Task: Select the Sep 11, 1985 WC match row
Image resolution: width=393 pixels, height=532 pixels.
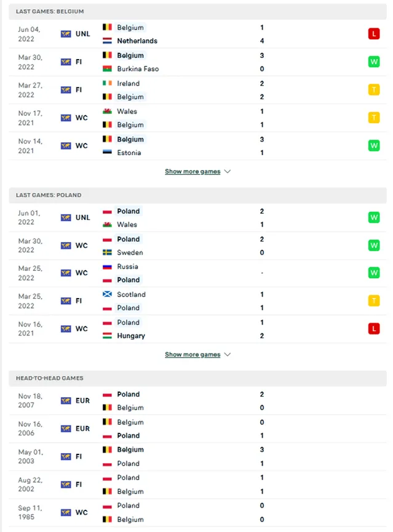Action: [197, 512]
